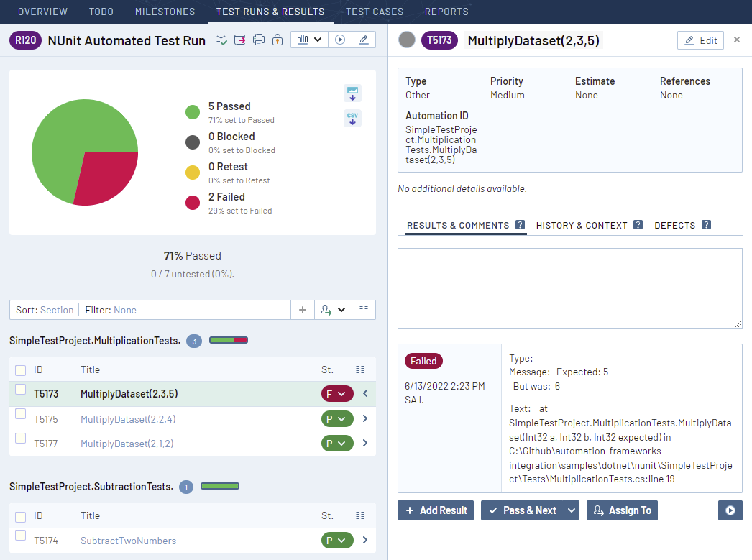
Task: Click the orange padlock close-run icon
Action: click(x=277, y=40)
